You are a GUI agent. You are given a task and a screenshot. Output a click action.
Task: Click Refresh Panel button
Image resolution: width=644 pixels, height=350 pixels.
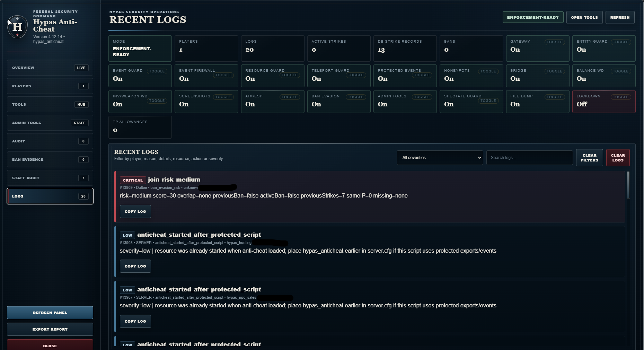[x=50, y=313]
